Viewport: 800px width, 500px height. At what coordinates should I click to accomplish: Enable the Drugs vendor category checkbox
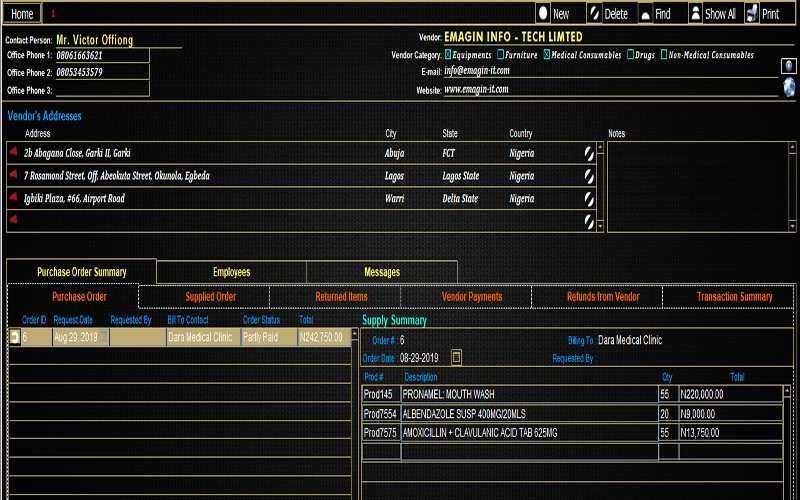(630, 55)
